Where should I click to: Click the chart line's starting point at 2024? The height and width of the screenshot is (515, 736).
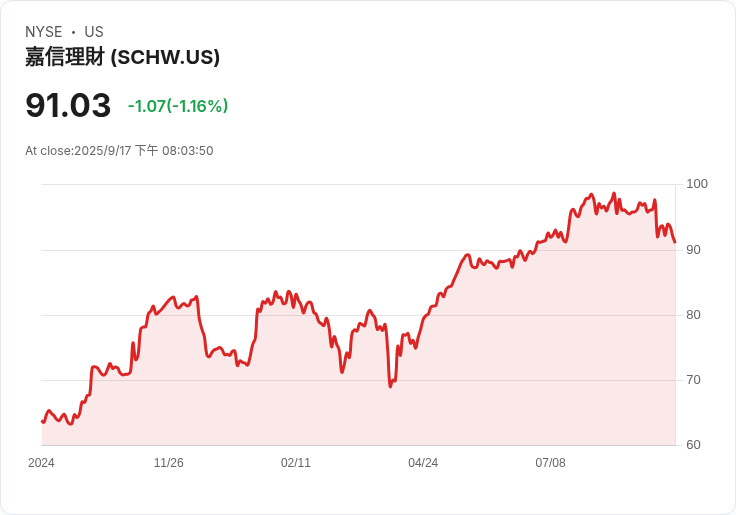click(x=42, y=422)
